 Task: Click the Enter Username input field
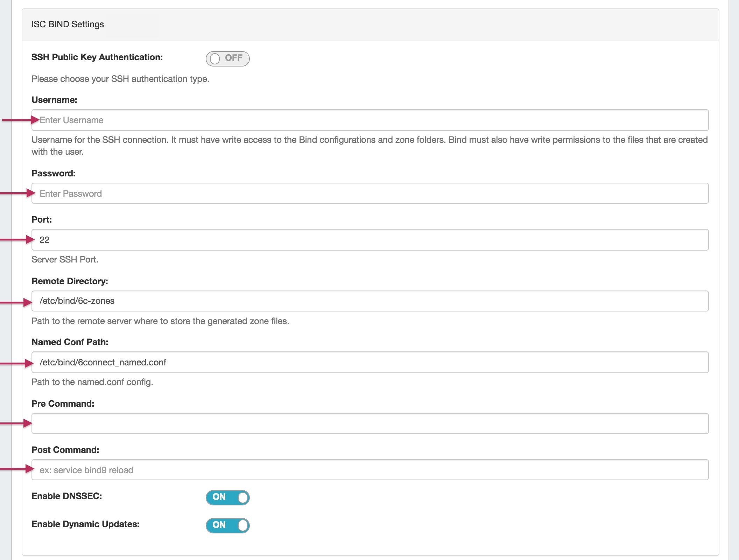370,120
